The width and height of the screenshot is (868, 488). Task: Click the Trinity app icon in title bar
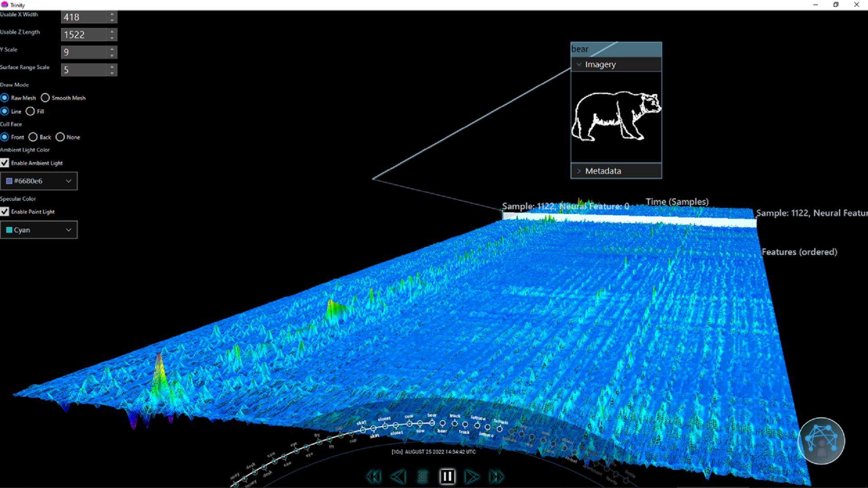5,5
